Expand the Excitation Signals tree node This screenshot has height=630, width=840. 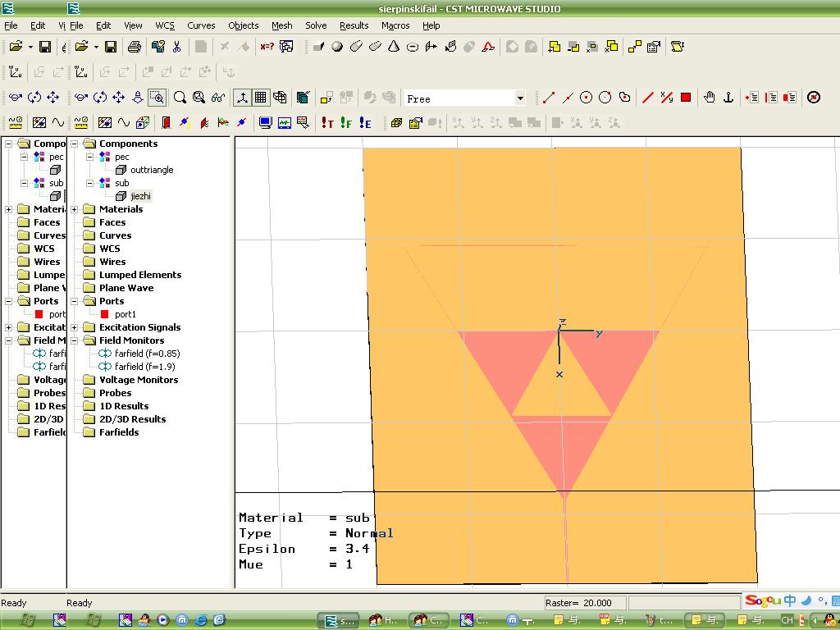point(75,327)
